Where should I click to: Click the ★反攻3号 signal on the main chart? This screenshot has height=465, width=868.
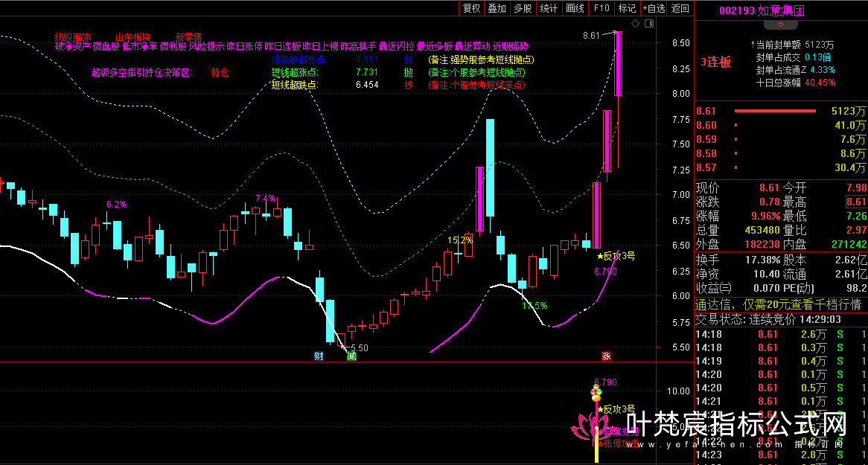pos(616,256)
